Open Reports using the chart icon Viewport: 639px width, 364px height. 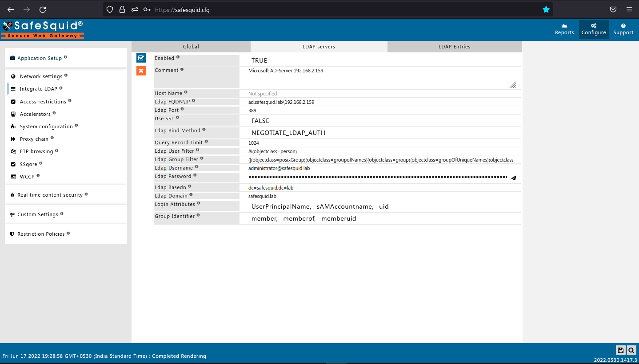(x=564, y=29)
